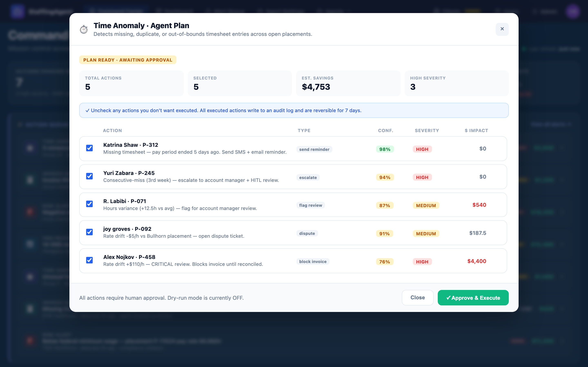Close the Agent Plan modal with X

tap(502, 29)
